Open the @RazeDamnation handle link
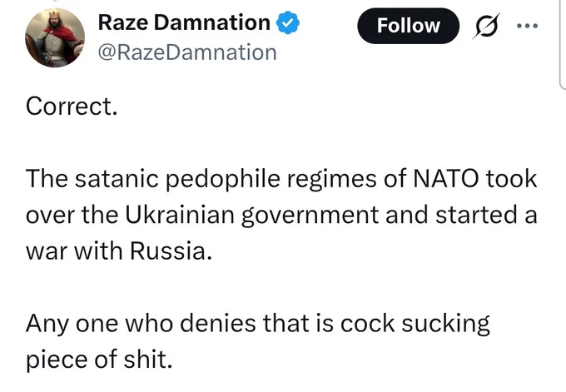 (187, 52)
